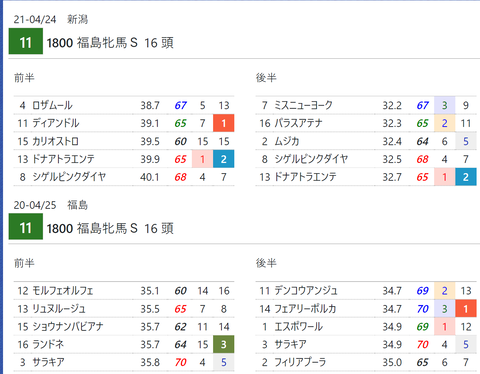Click サラキア in the 35.8 row
The image size is (480, 374).
click(48, 362)
